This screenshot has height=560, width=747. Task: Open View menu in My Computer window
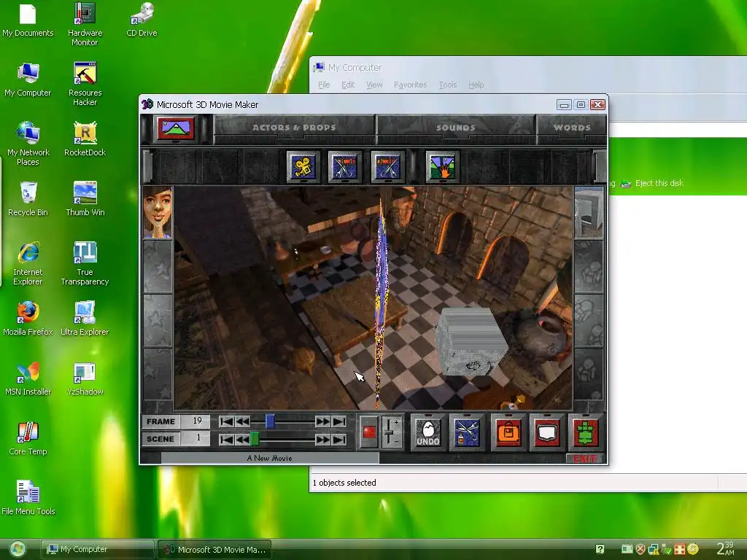click(374, 85)
